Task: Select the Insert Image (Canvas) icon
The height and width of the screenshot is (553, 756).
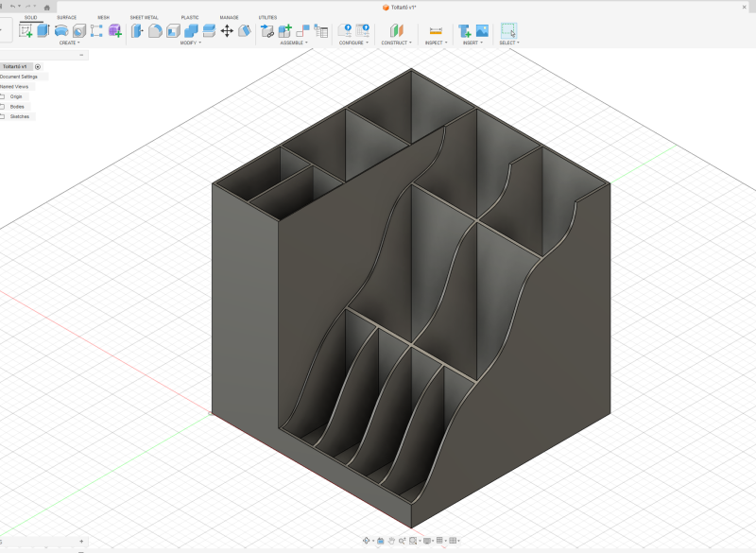Action: click(482, 30)
